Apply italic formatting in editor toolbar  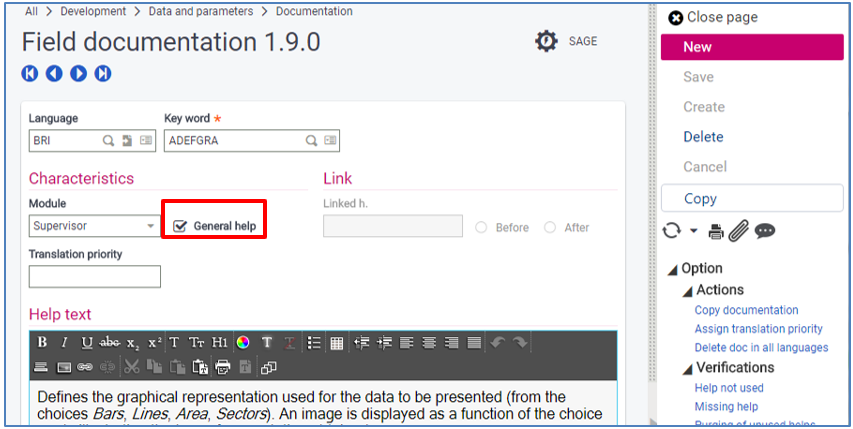pos(64,342)
